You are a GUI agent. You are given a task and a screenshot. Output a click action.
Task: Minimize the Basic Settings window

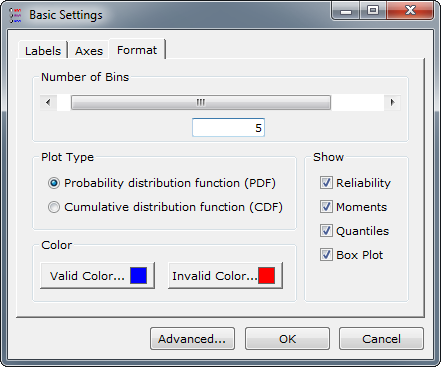[346, 11]
